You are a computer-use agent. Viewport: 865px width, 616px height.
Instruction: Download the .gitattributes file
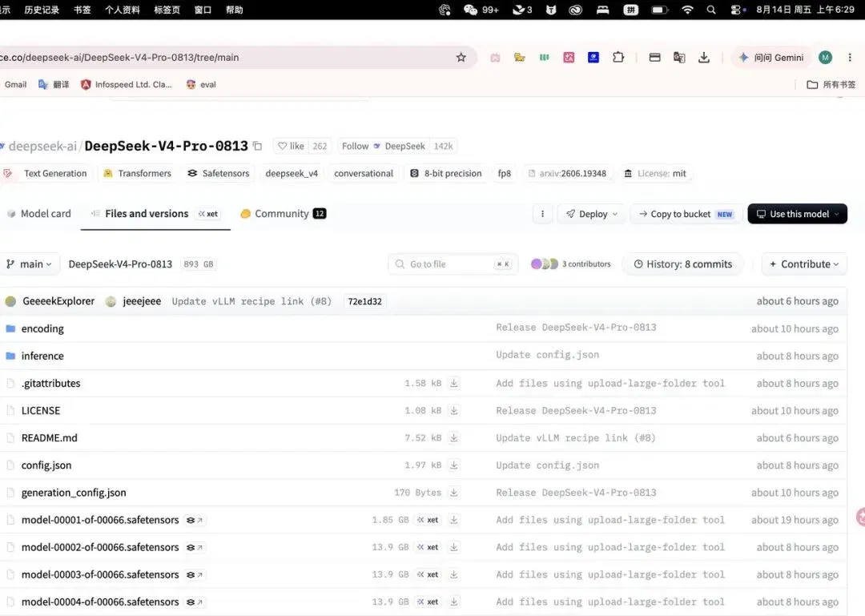(x=453, y=383)
